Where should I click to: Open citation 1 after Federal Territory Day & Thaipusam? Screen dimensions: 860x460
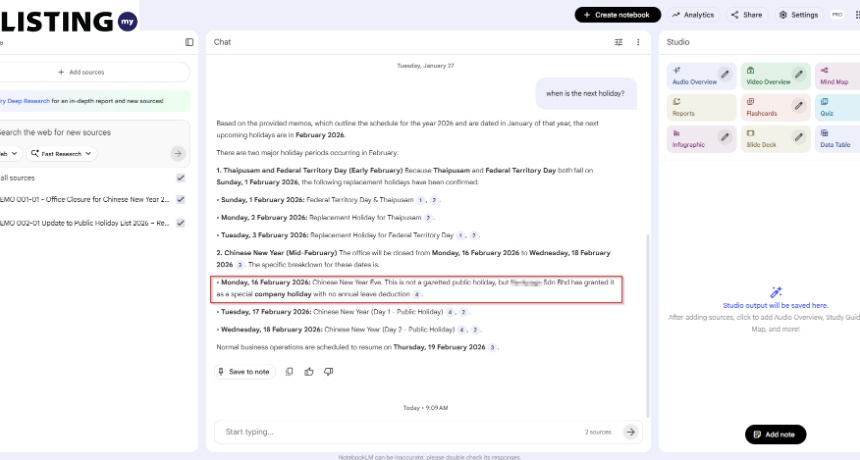pyautogui.click(x=420, y=200)
